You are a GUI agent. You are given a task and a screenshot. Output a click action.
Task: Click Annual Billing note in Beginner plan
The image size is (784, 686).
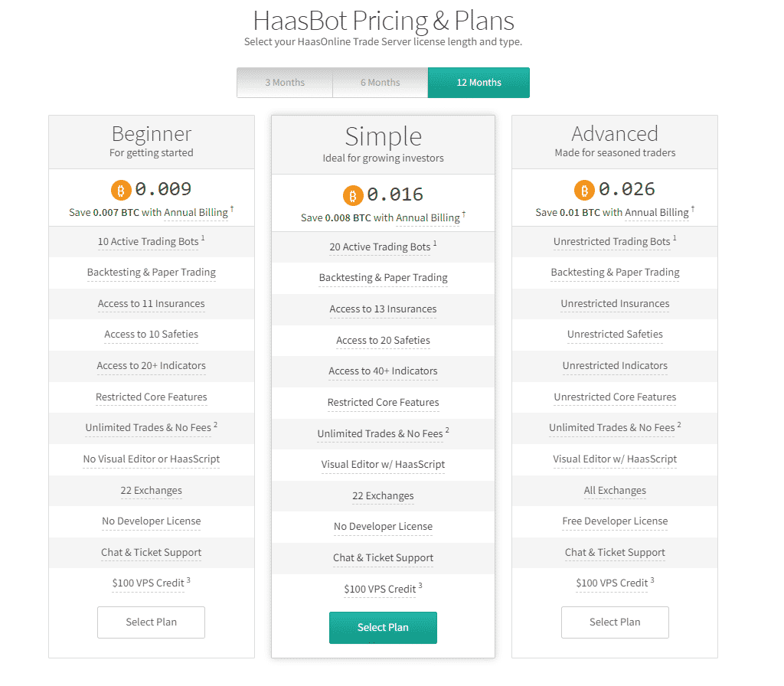pyautogui.click(x=196, y=213)
